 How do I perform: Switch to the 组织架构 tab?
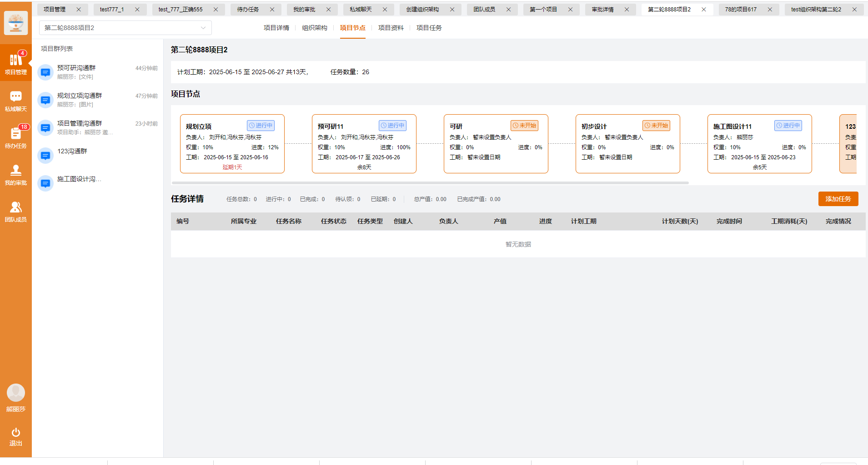[314, 28]
